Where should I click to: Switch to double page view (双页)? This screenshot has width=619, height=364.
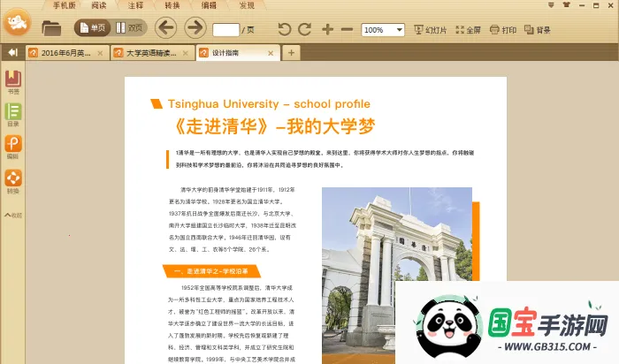(x=129, y=28)
